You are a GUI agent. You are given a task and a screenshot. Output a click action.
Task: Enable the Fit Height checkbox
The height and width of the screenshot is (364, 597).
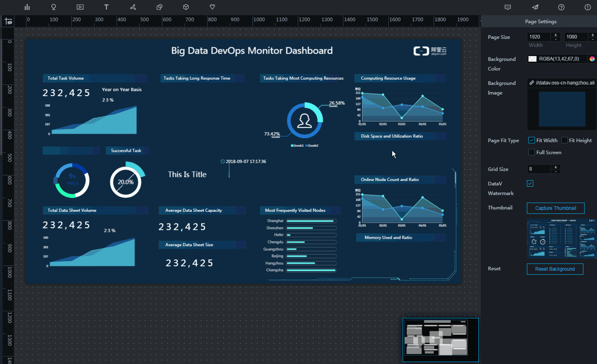pos(565,140)
